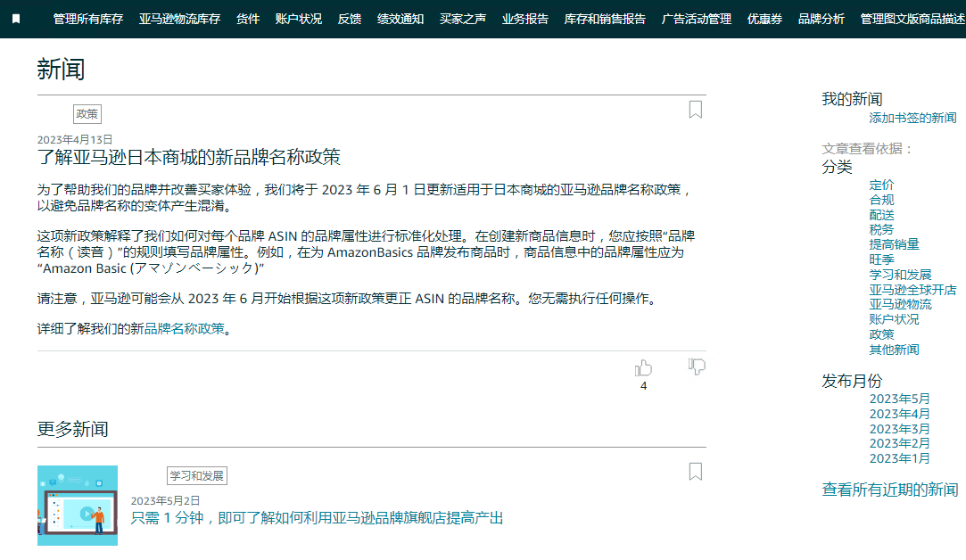Click the video thumbnail of the learning article
The image size is (966, 560).
tap(78, 506)
